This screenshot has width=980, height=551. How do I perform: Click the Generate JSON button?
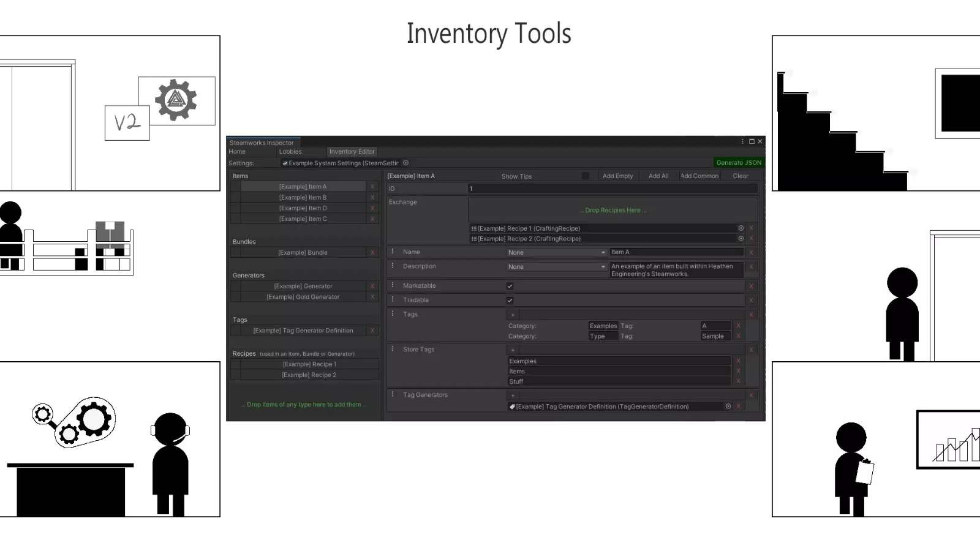[x=739, y=163]
